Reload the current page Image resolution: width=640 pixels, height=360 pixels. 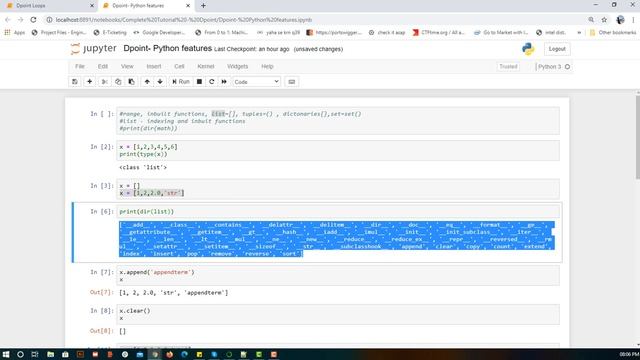pos(33,20)
